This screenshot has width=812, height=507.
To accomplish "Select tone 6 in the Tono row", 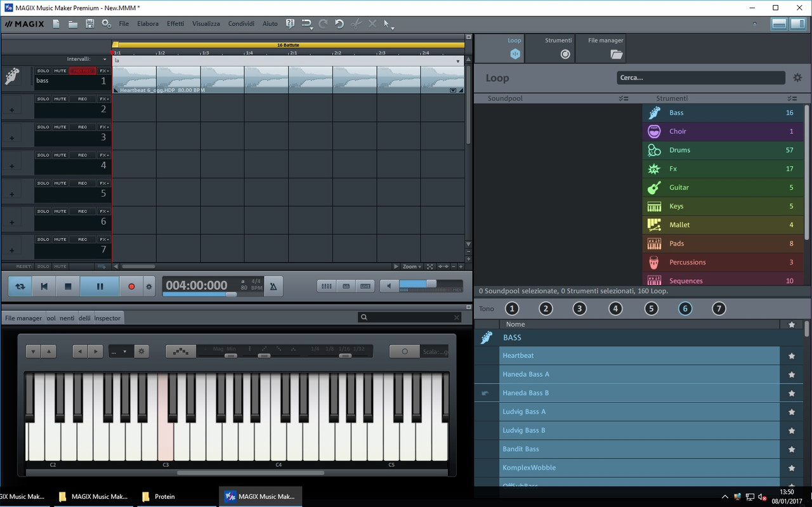I will point(684,309).
